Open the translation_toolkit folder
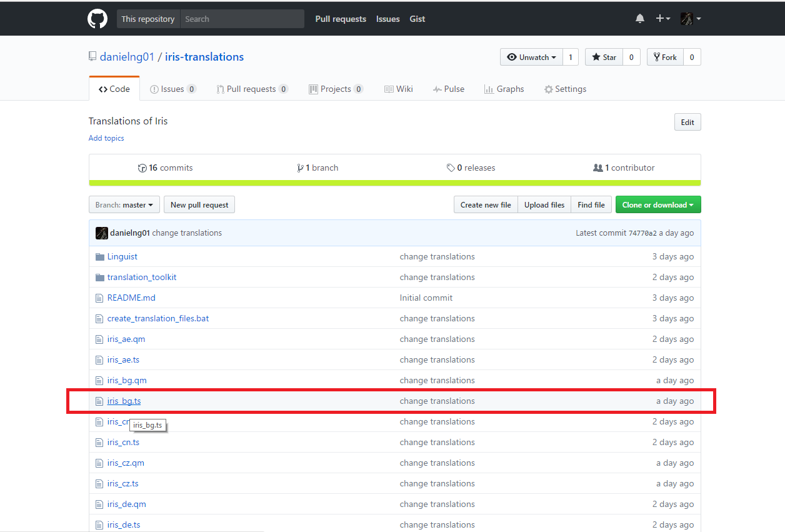The image size is (785, 532). 142,277
